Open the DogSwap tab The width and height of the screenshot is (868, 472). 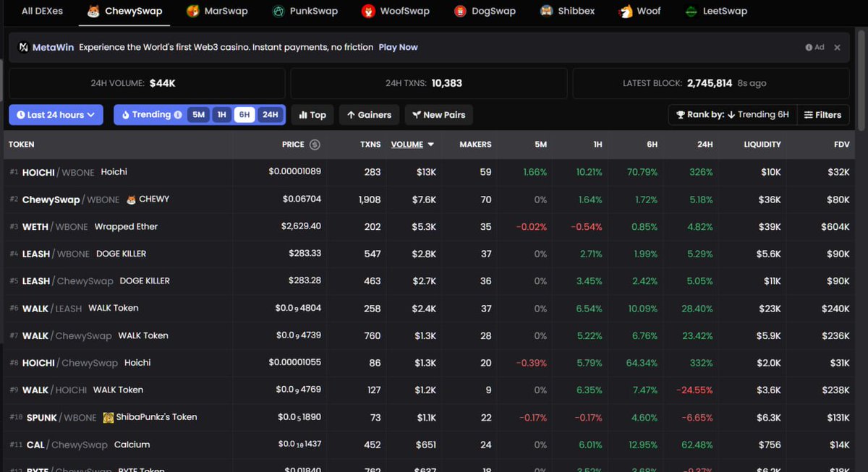(x=485, y=12)
